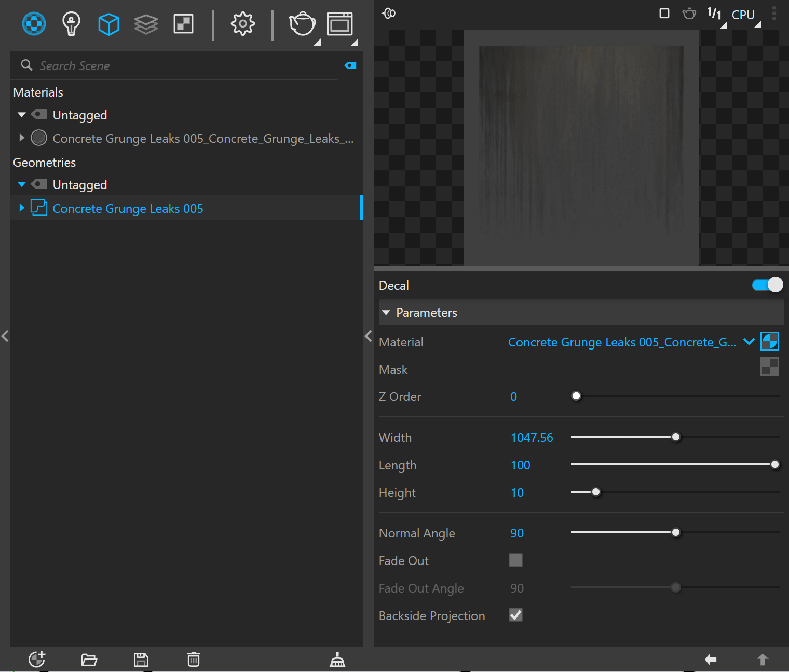Click the Material name link
This screenshot has height=672, width=789.
pos(622,342)
